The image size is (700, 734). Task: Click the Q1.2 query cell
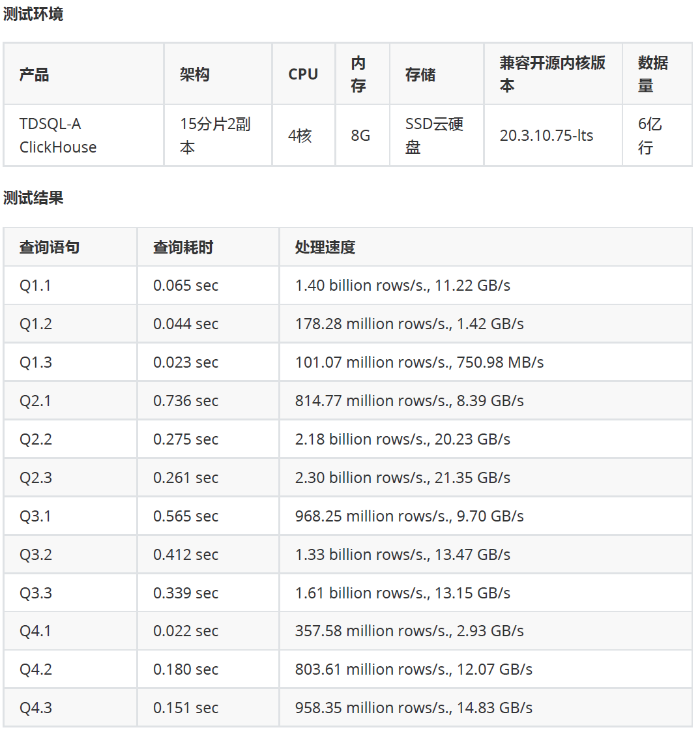[70, 324]
